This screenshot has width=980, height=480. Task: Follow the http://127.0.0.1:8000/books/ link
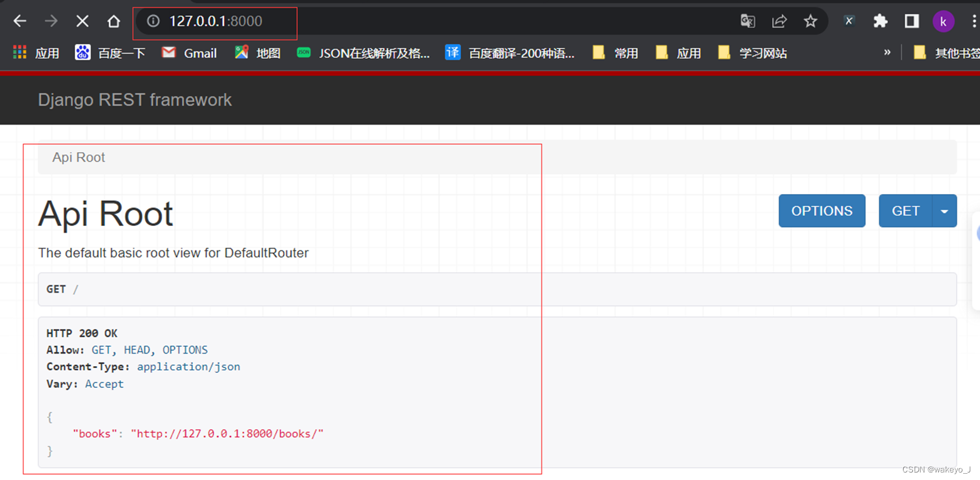click(227, 434)
